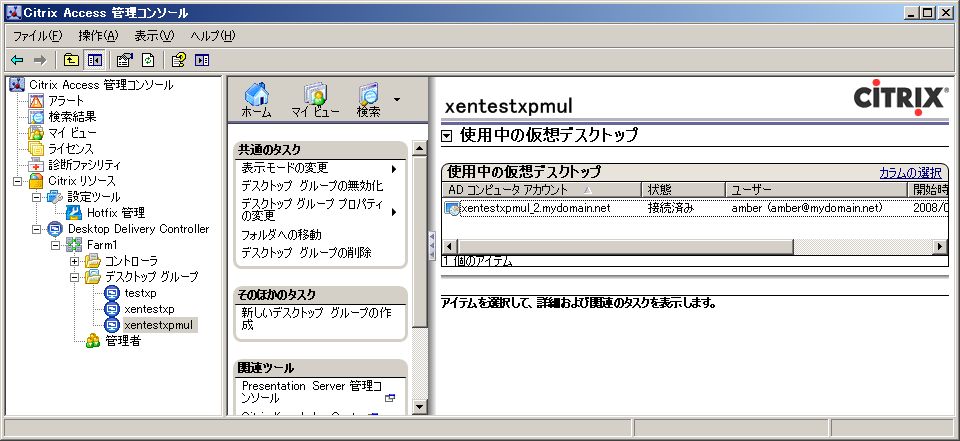Click the task pane collapse splitter handle

[x=432, y=246]
